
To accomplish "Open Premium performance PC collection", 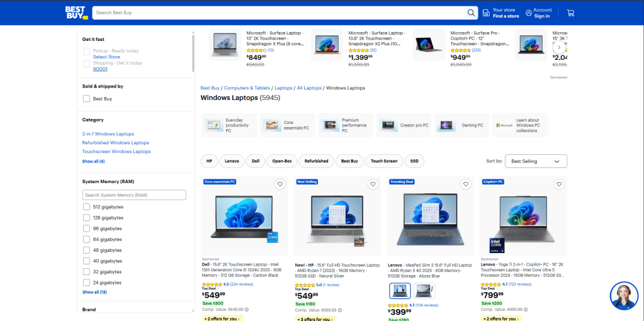I will pyautogui.click(x=346, y=125).
